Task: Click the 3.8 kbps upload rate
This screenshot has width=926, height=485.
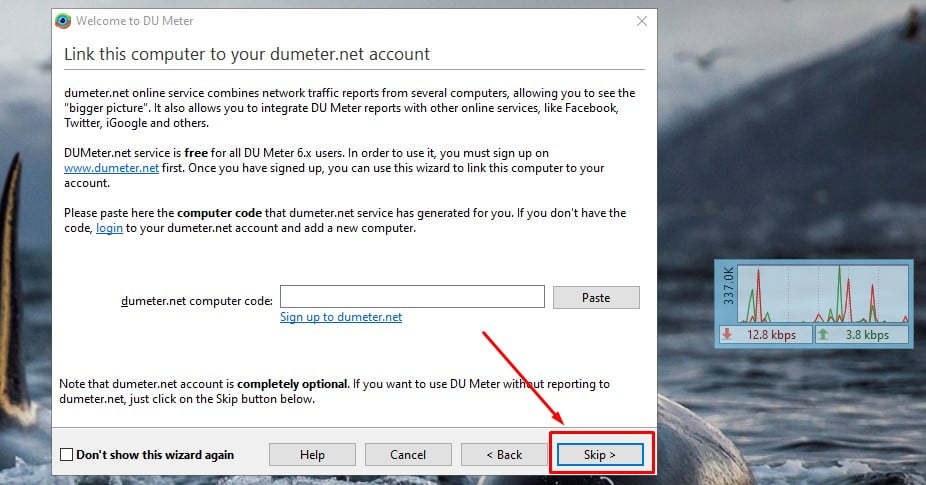Action: 867,335
